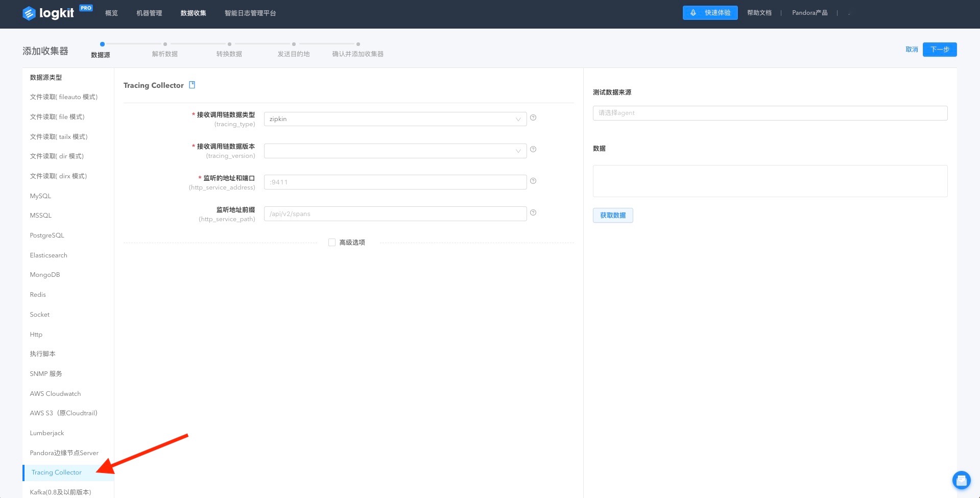Select SNMP 服务 data source
The height and width of the screenshot is (498, 980).
click(x=46, y=374)
